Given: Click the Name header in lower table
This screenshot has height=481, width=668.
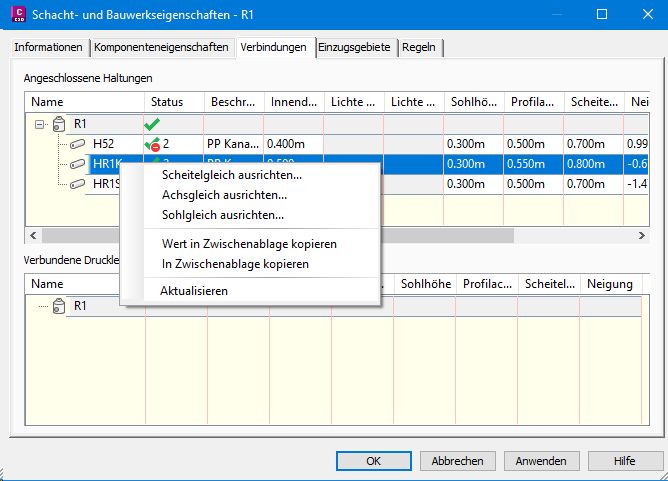Looking at the screenshot, I should (72, 284).
